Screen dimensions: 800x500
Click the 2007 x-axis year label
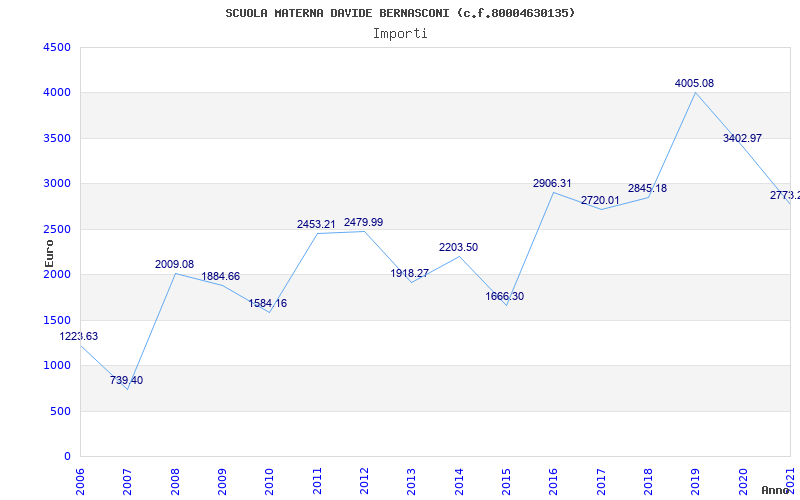128,482
